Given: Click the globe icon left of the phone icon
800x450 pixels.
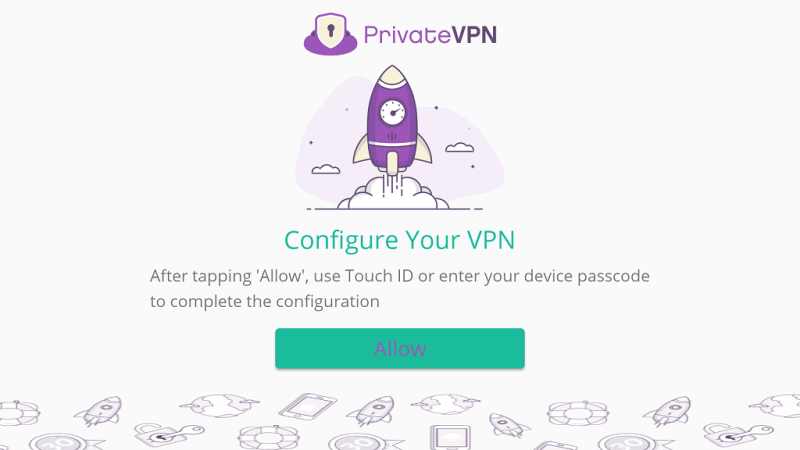Looking at the screenshot, I should 219,405.
